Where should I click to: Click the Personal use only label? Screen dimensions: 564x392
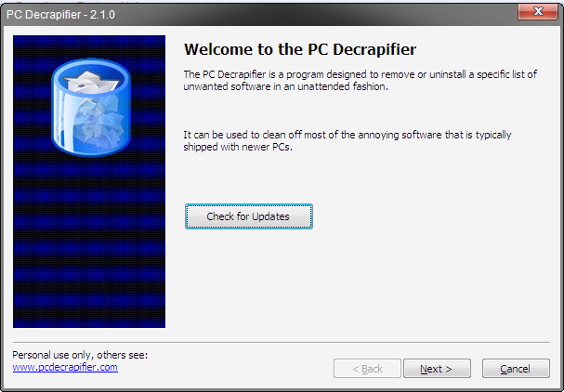tap(80, 355)
